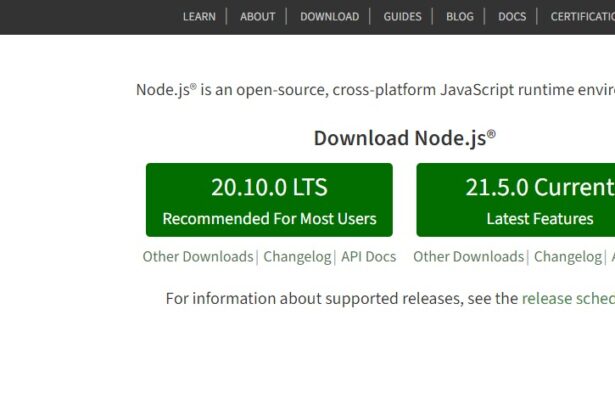Image resolution: width=615 pixels, height=410 pixels.
Task: Download Node.js 20.10.0 LTS
Action: (x=269, y=200)
